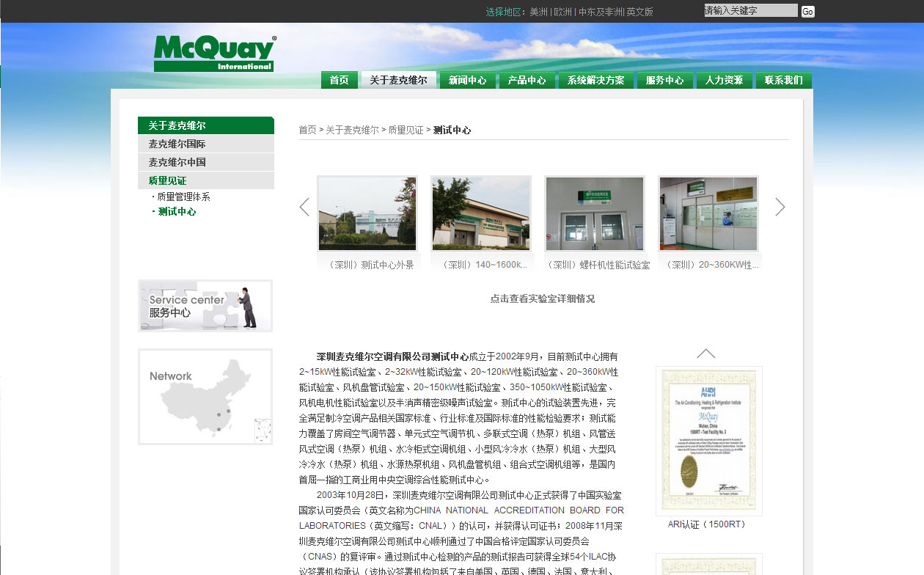This screenshot has width=924, height=575.
Task: Show previous lab photos with left arrow
Action: (x=304, y=208)
